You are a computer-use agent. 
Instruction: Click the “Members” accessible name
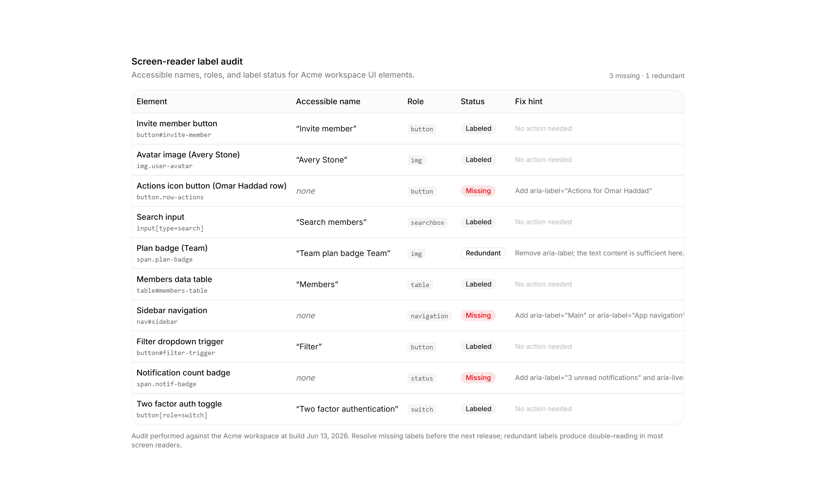click(x=317, y=284)
